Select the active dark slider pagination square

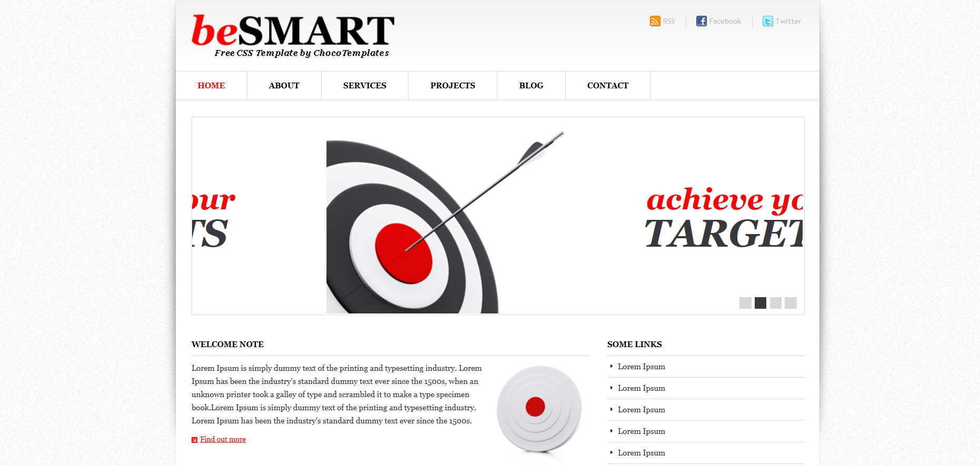click(761, 303)
